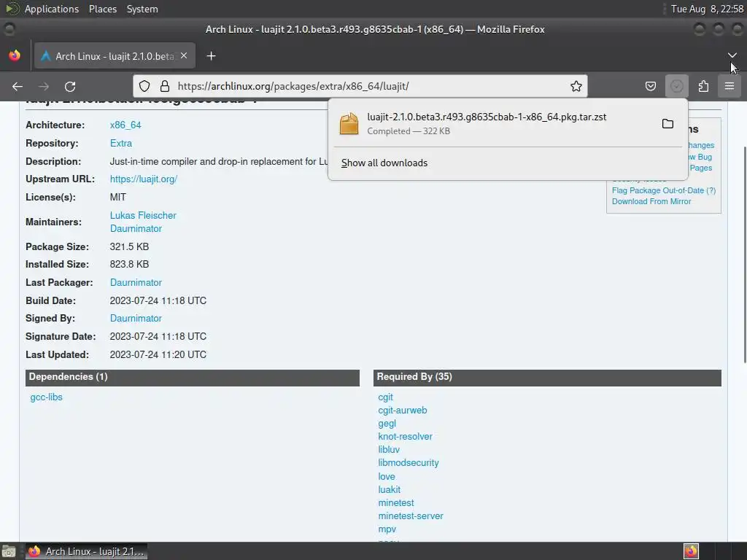
Task: Open luakit package link
Action: 390,489
